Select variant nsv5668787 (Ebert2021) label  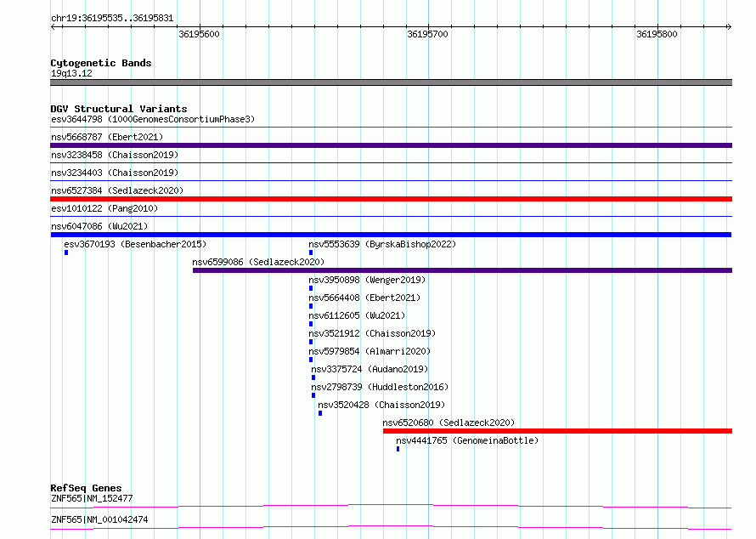(x=107, y=137)
